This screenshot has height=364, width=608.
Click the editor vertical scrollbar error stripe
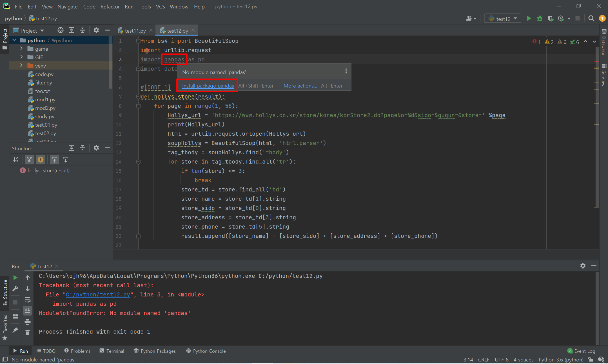[x=596, y=61]
